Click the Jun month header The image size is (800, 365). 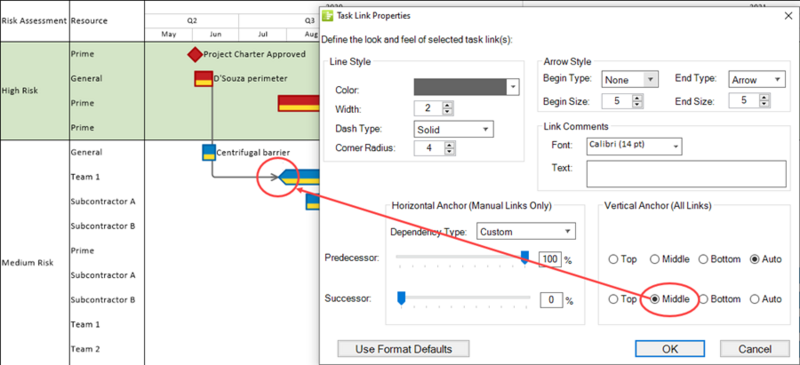point(215,35)
